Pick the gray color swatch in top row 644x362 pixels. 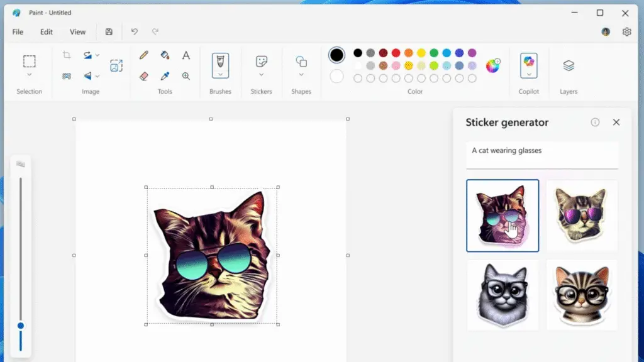(370, 53)
